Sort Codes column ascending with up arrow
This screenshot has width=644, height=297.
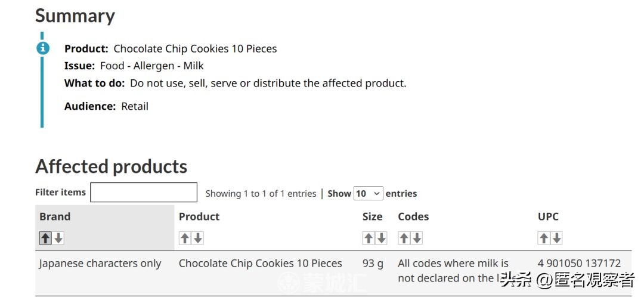tap(404, 238)
